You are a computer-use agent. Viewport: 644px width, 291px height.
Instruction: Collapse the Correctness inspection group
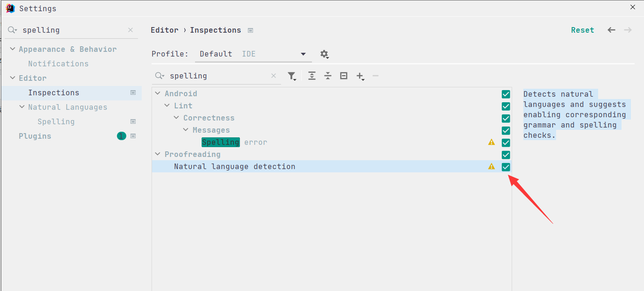tap(176, 118)
